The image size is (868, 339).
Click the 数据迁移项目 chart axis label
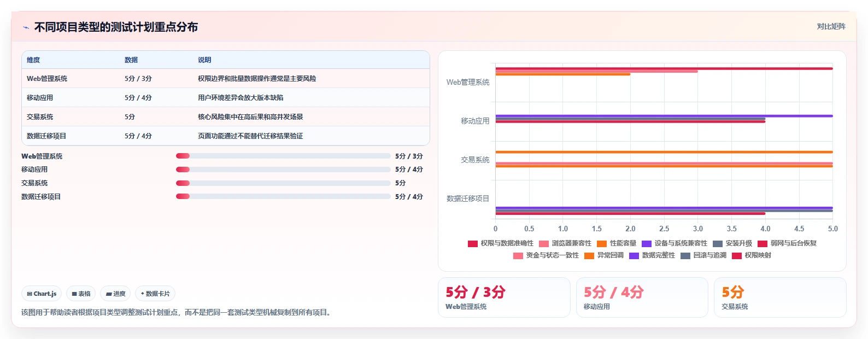[468, 198]
